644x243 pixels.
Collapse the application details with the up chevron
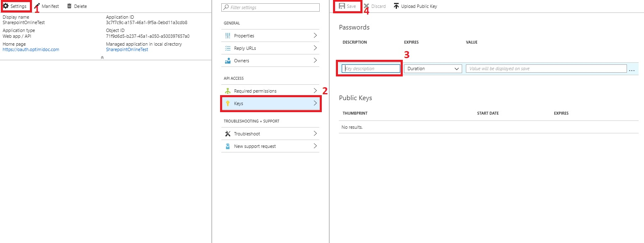tap(102, 57)
